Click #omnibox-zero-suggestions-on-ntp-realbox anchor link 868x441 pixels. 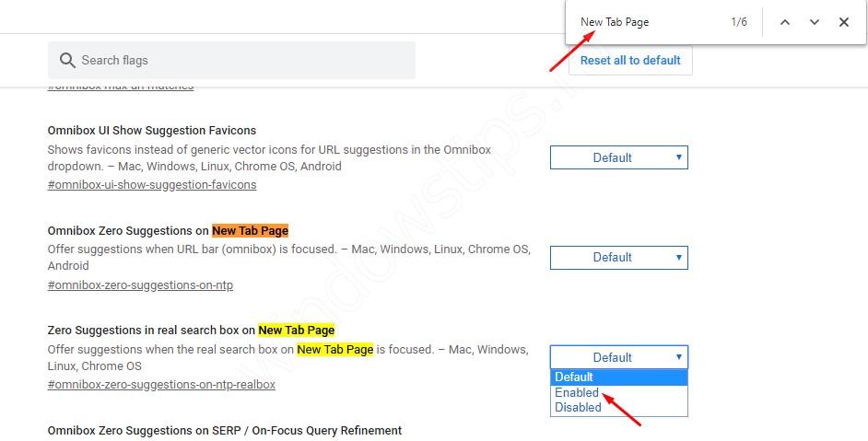(161, 384)
